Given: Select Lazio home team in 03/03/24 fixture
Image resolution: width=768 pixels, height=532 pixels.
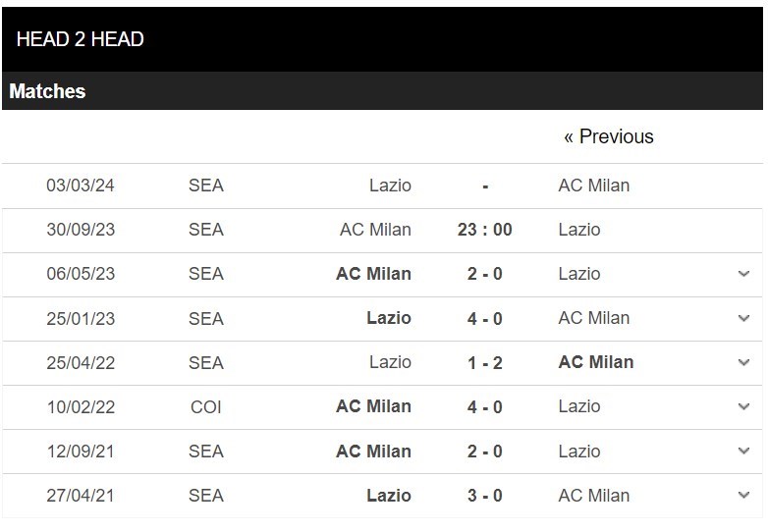Looking at the screenshot, I should [x=390, y=186].
